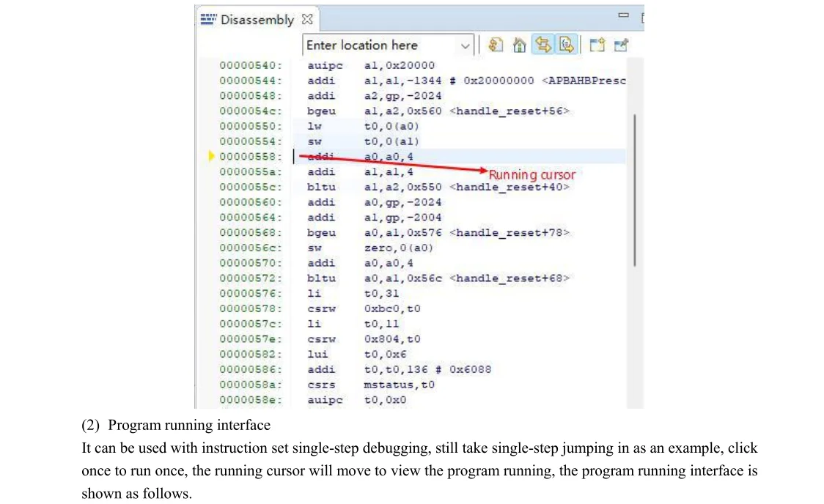Click address 0000058e: row
The width and height of the screenshot is (824, 504).
click(x=251, y=400)
